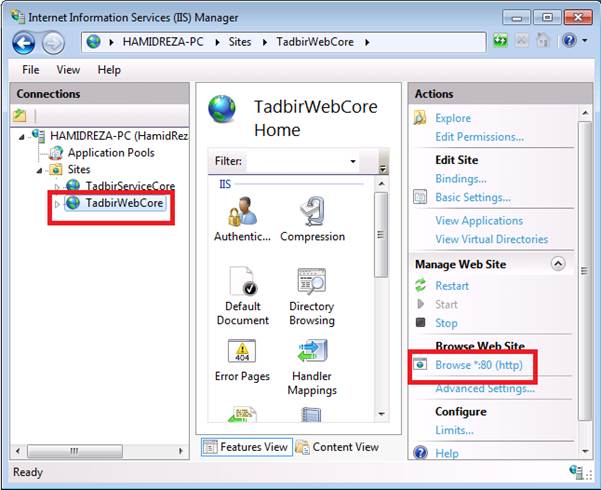Viewport: 601px width, 490px height.
Task: Click the Explore folder icon in Actions
Action: [420, 118]
